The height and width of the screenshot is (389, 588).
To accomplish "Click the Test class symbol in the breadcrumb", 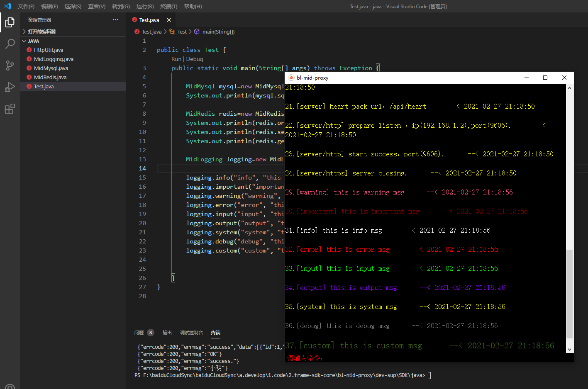I will pyautogui.click(x=181, y=32).
